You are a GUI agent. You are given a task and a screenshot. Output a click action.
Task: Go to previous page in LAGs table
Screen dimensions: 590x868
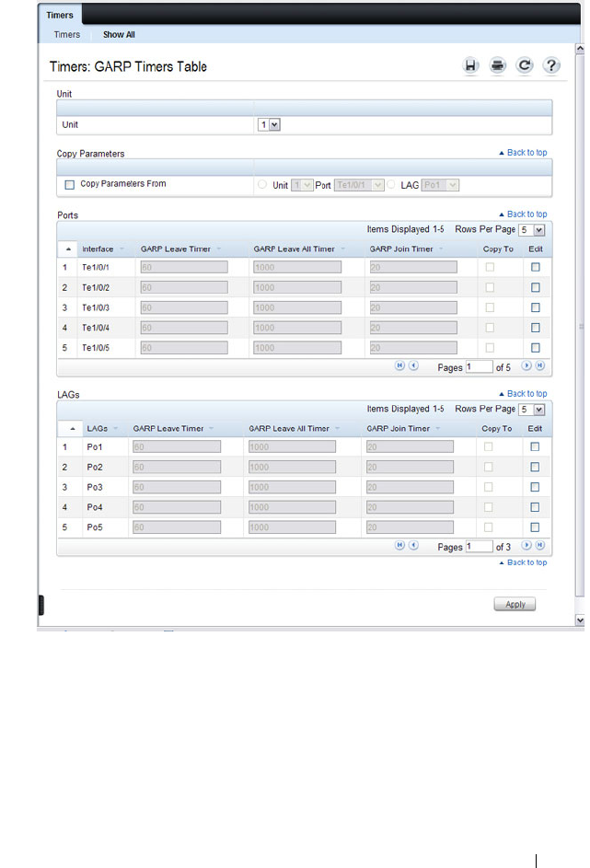[413, 545]
